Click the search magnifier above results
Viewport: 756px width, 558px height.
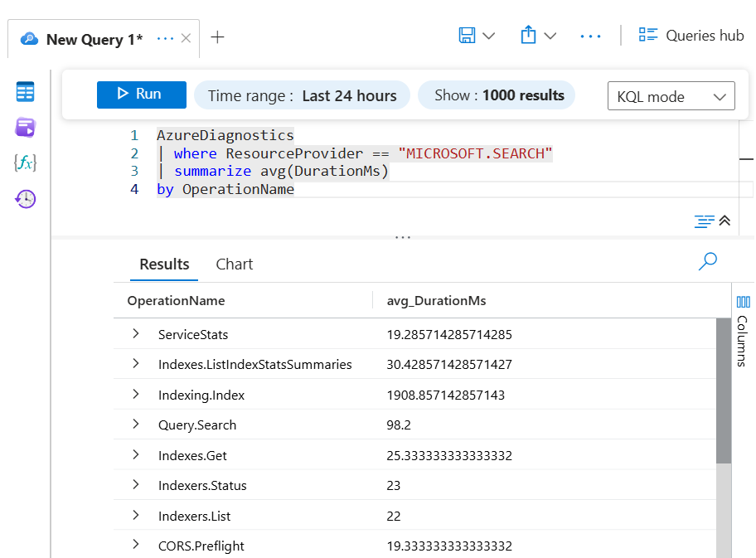click(707, 261)
